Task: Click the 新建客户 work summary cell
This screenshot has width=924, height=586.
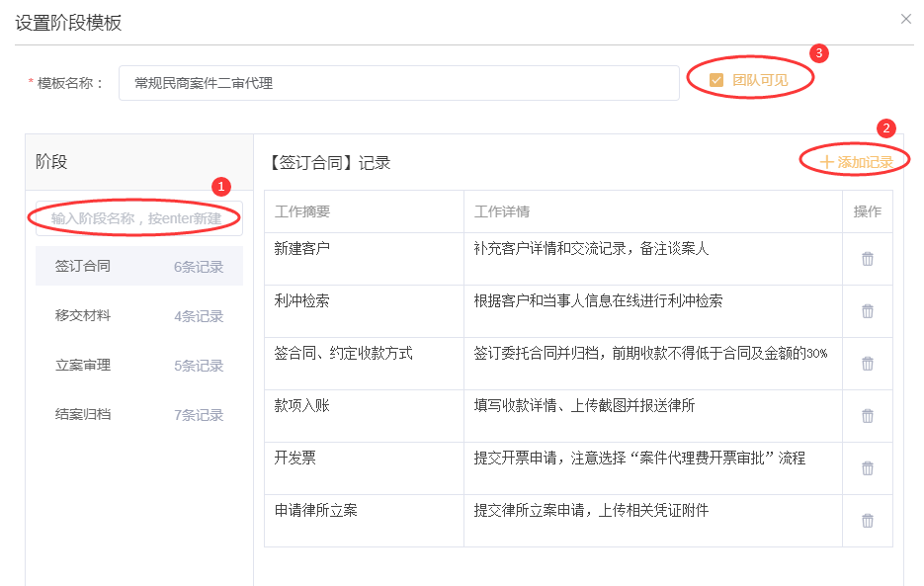Action: (x=302, y=248)
